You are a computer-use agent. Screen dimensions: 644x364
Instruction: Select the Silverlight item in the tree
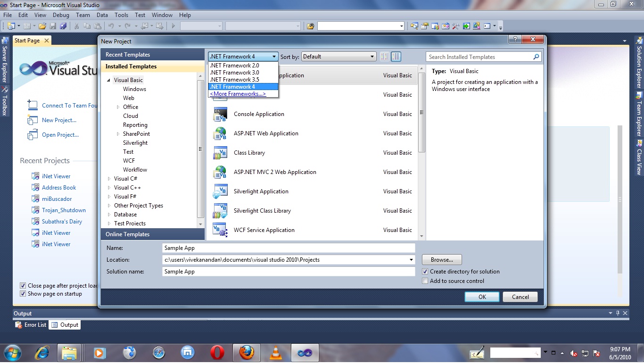[x=135, y=143]
